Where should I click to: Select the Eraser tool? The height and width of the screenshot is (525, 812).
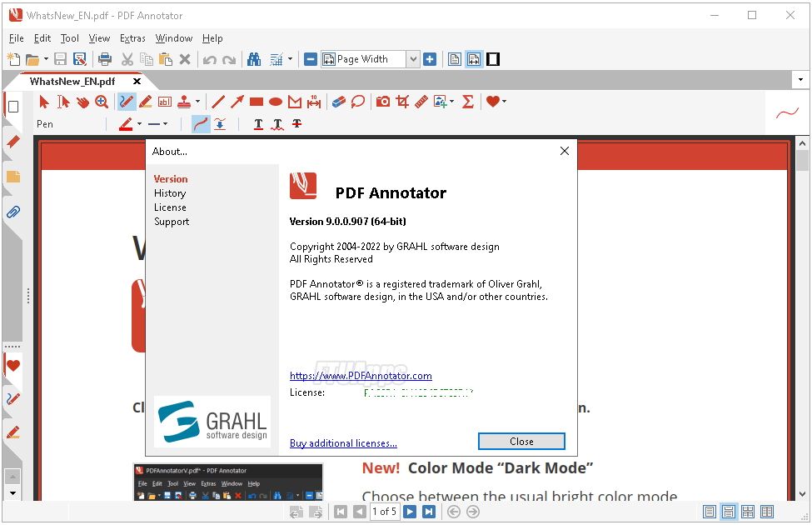point(339,102)
